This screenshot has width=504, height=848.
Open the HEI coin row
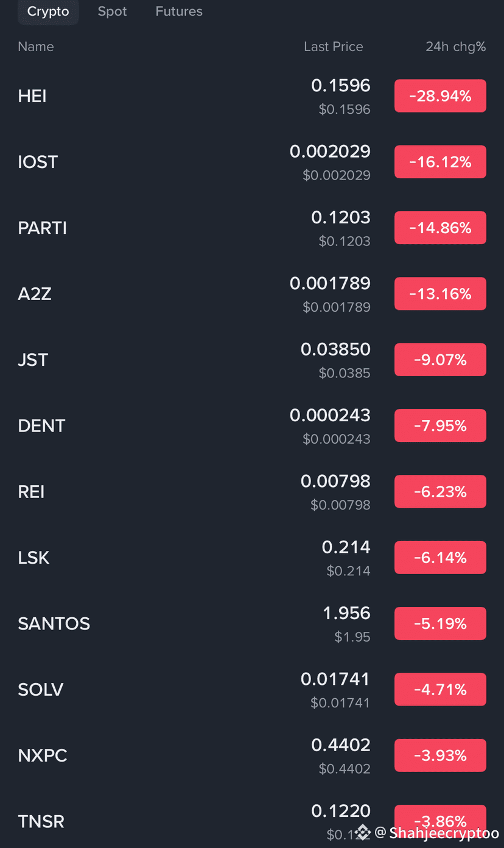[252, 96]
